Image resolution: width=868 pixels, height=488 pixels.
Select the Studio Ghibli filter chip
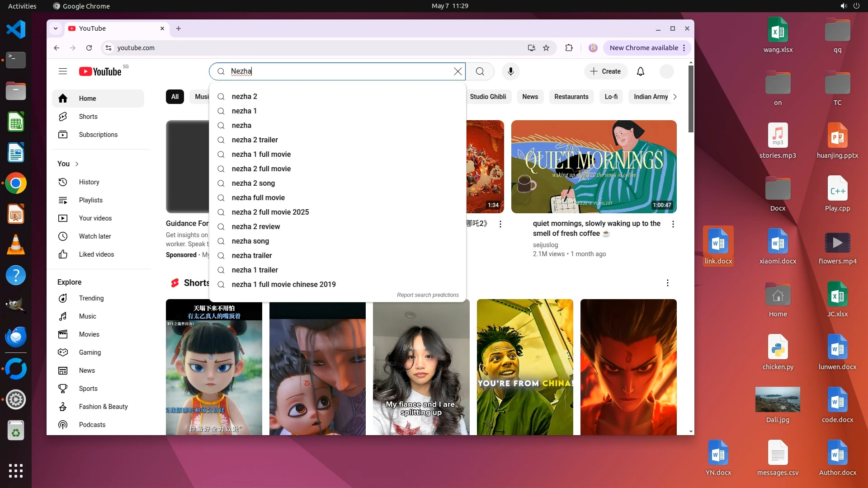pyautogui.click(x=487, y=97)
